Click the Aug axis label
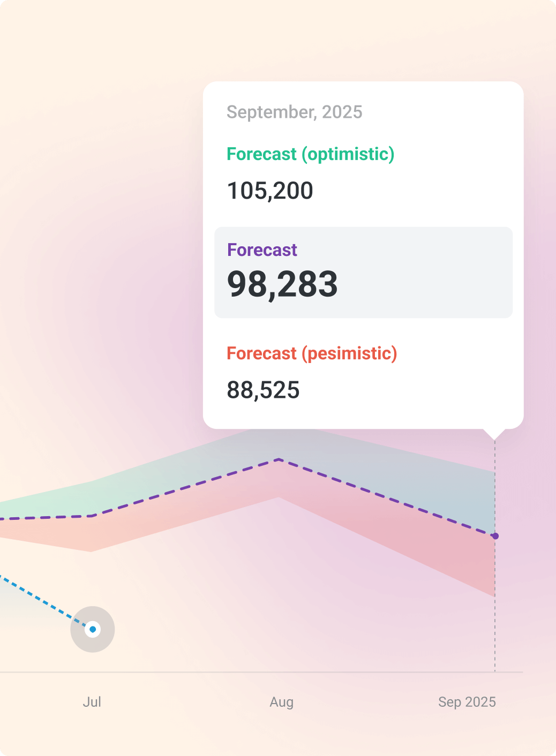 tap(282, 702)
